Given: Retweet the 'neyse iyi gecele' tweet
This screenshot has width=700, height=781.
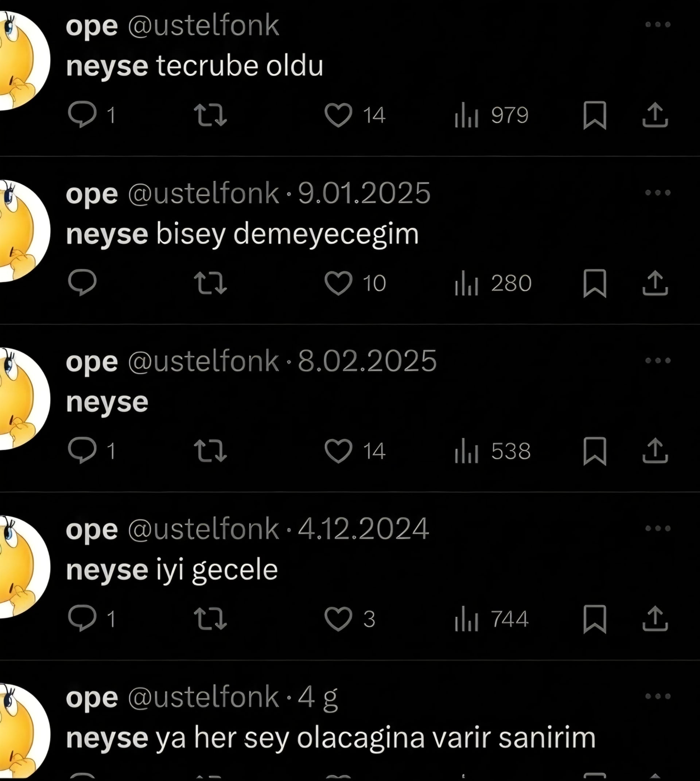Looking at the screenshot, I should [x=210, y=619].
